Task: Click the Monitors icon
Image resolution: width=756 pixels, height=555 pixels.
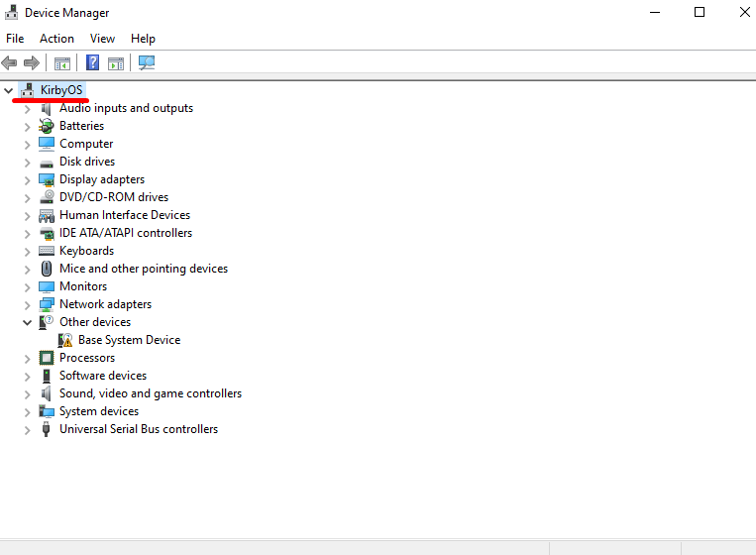Action: (x=47, y=286)
